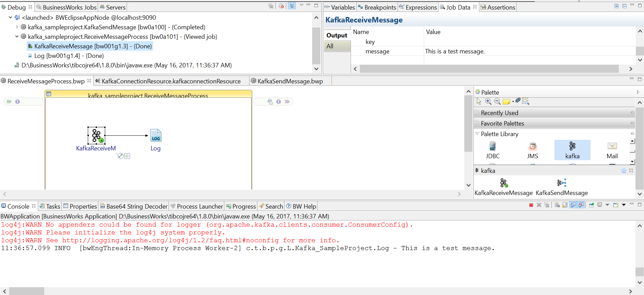Collapse all rows in Job Data view
Viewport: 644px width, 295px height.
click(624, 6)
